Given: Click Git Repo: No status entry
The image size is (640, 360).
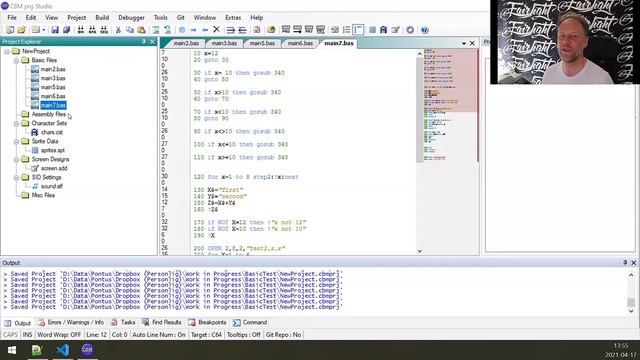Looking at the screenshot, I should [283, 335].
